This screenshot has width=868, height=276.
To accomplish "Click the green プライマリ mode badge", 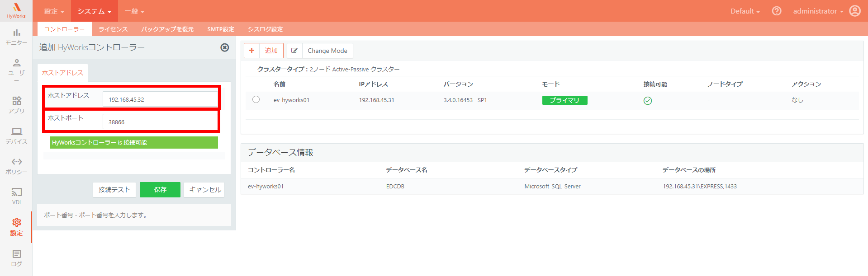I will point(564,100).
